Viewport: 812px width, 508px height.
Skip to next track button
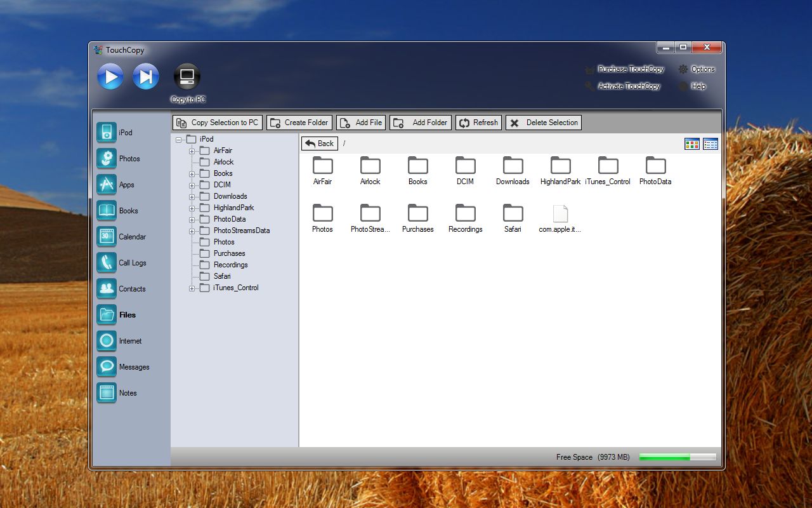pos(146,77)
